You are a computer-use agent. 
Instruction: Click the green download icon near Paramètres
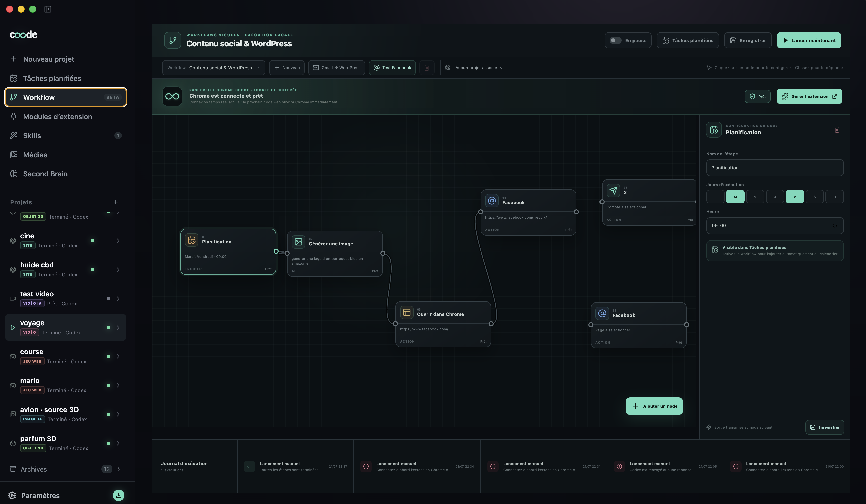click(x=119, y=495)
